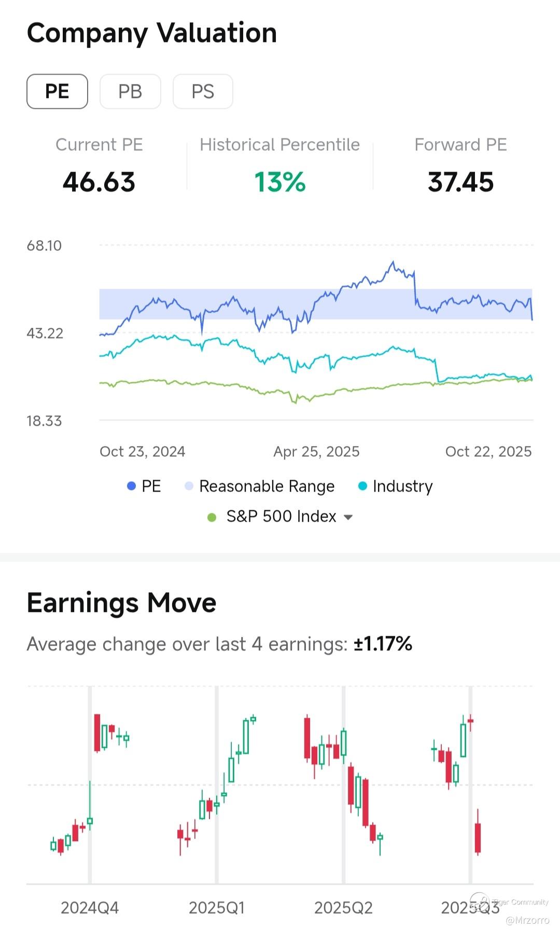Click the Oct 23, 2024 chart date label

click(142, 452)
